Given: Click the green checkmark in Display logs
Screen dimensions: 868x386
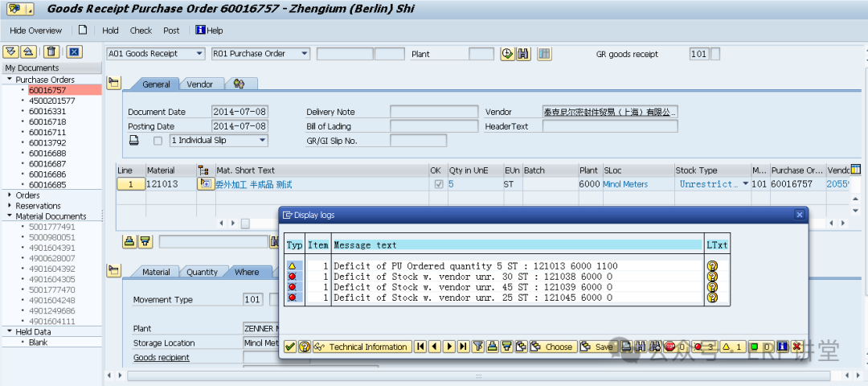Looking at the screenshot, I should point(290,347).
